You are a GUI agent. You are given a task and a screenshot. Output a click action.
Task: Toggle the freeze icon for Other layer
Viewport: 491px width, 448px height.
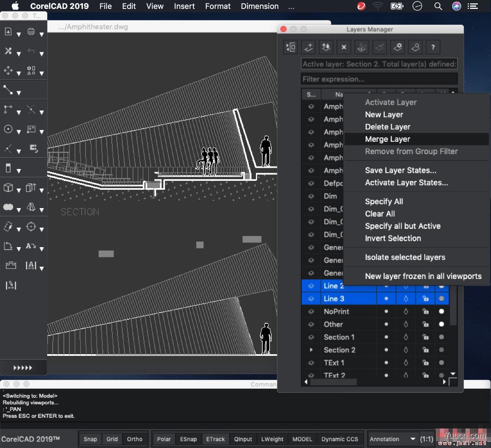point(406,324)
